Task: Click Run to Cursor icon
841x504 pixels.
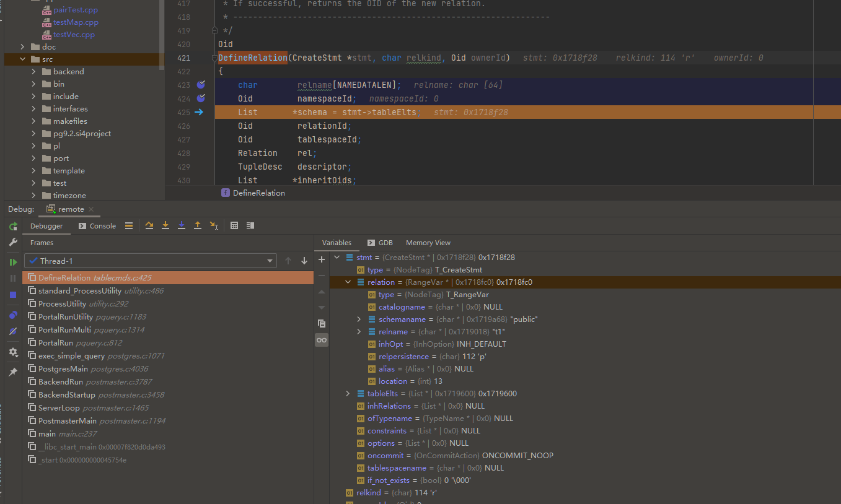Action: [214, 226]
